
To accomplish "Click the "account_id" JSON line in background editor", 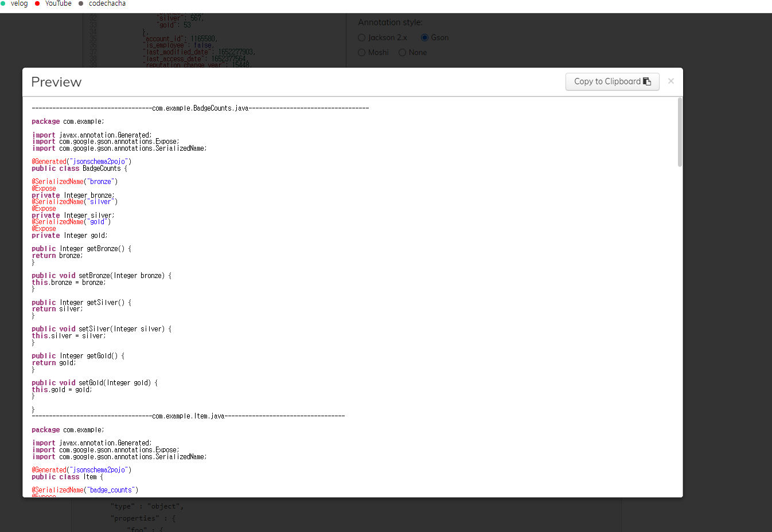I will pyautogui.click(x=180, y=39).
